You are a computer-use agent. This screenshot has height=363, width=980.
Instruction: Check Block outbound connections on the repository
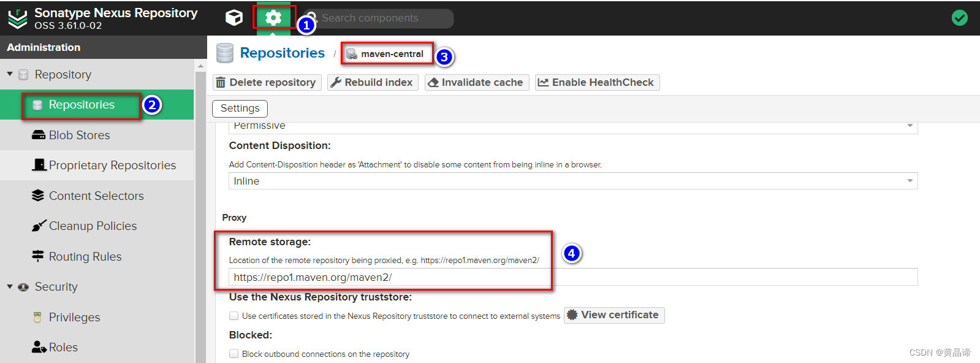click(x=234, y=354)
